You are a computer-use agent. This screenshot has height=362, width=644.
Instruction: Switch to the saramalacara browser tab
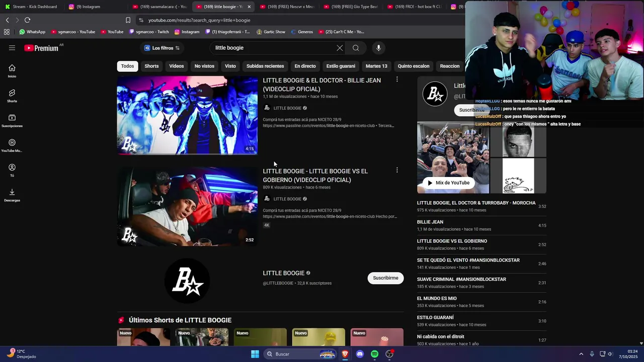coord(160,7)
